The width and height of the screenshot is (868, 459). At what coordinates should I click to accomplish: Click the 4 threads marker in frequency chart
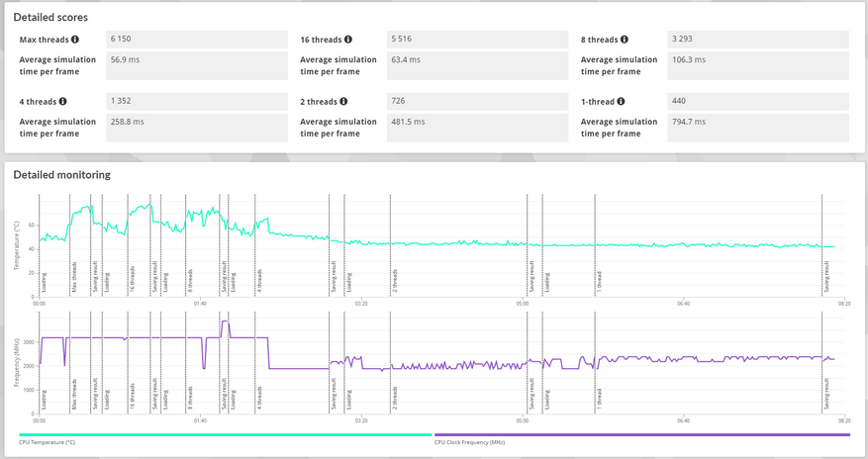pyautogui.click(x=259, y=399)
